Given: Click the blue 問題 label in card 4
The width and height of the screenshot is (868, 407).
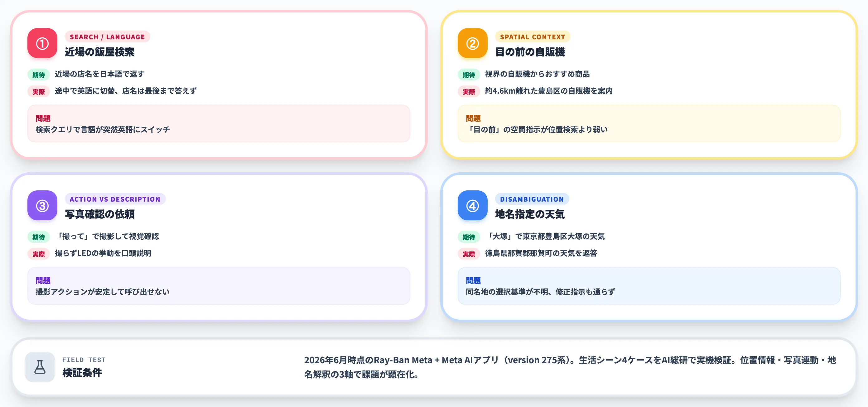Looking at the screenshot, I should point(473,281).
